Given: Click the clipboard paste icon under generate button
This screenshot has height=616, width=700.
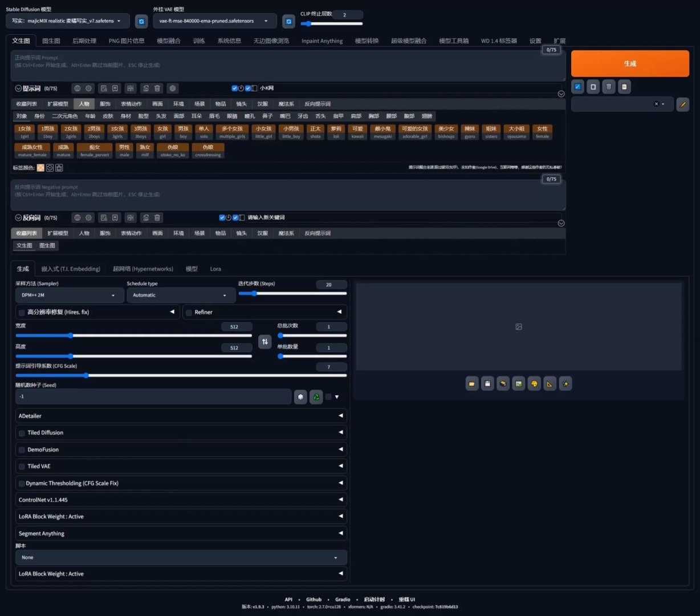Looking at the screenshot, I should click(624, 87).
